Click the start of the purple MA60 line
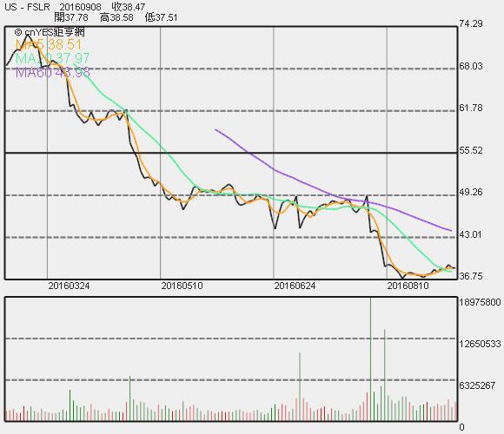Image resolution: width=504 pixels, height=434 pixels. pos(216,129)
